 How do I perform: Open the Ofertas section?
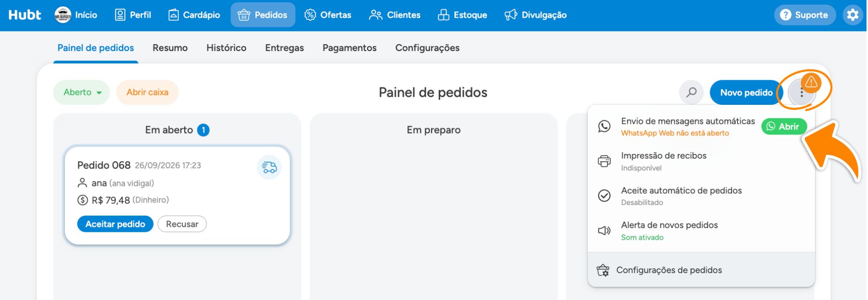[328, 15]
